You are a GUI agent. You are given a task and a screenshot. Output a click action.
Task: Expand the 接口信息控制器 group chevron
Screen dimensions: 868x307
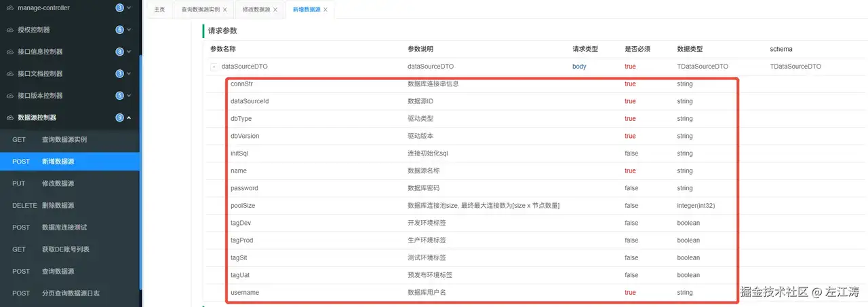(x=129, y=52)
